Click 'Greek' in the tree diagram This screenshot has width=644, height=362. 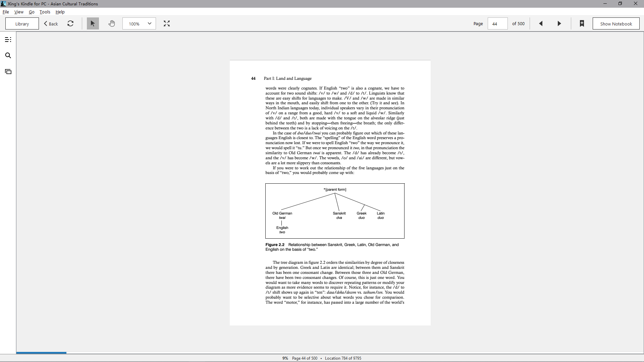362,213
